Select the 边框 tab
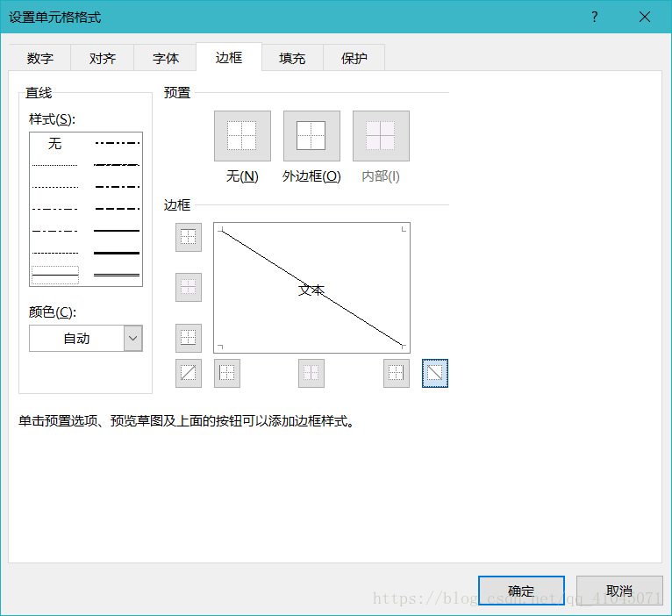Image resolution: width=672 pixels, height=616 pixels. tap(229, 57)
